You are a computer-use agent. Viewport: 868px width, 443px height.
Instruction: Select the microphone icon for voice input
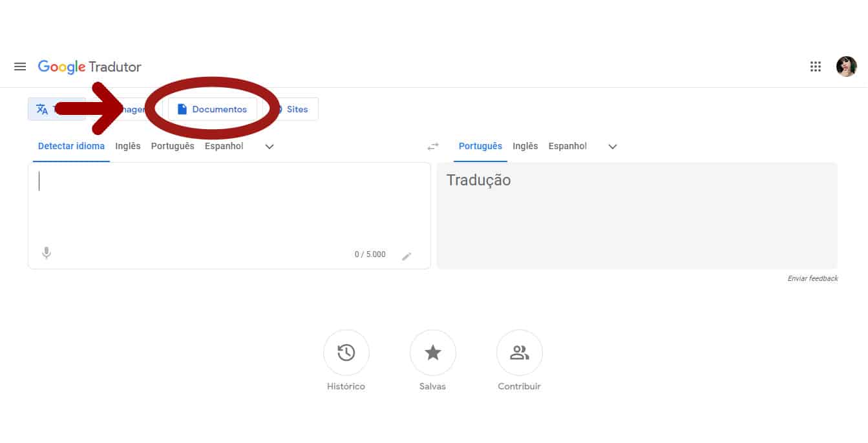(46, 252)
